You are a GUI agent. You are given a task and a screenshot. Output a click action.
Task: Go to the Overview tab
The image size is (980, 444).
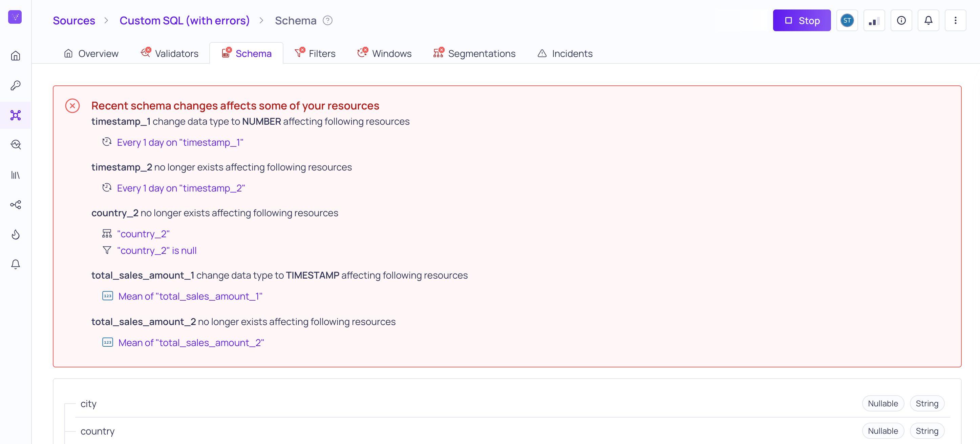(x=91, y=53)
